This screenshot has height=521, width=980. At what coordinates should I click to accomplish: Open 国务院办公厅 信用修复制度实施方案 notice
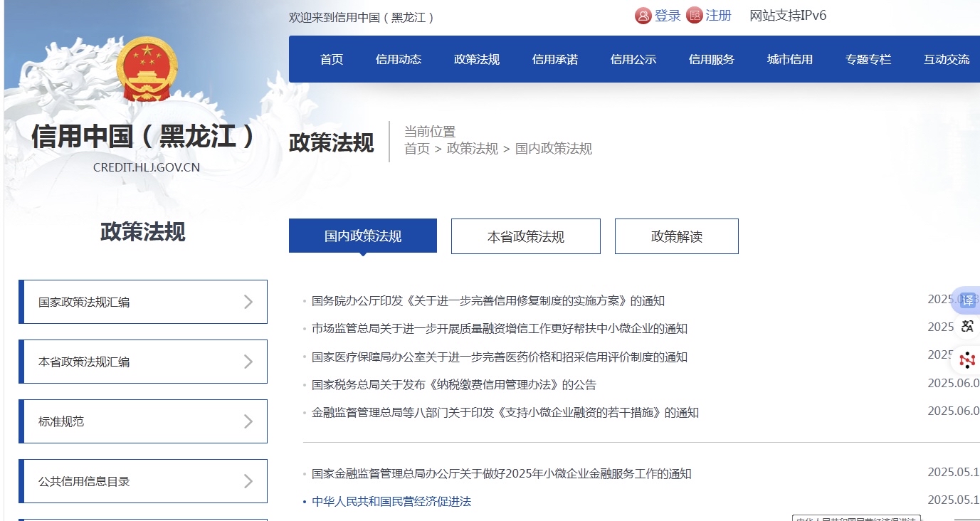(x=488, y=300)
